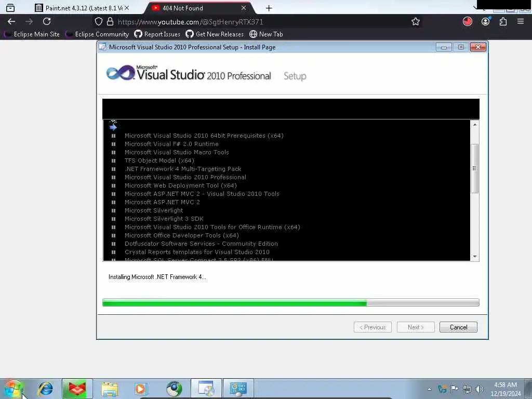Open the Get New Releases bookmark
Viewport: 532px width, 399px height.
(x=215, y=34)
